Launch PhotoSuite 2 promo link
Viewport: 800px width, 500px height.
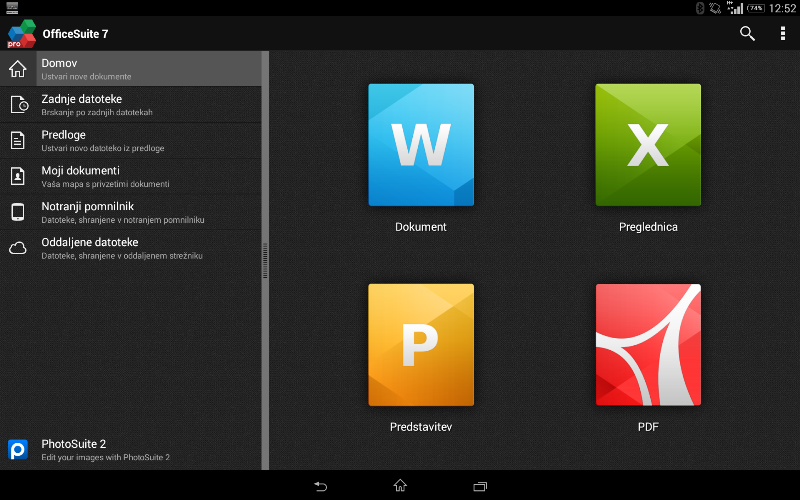[130, 449]
